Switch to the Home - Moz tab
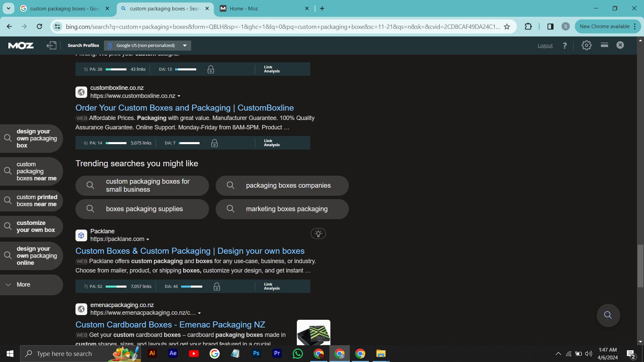The image size is (644, 362). 244,9
